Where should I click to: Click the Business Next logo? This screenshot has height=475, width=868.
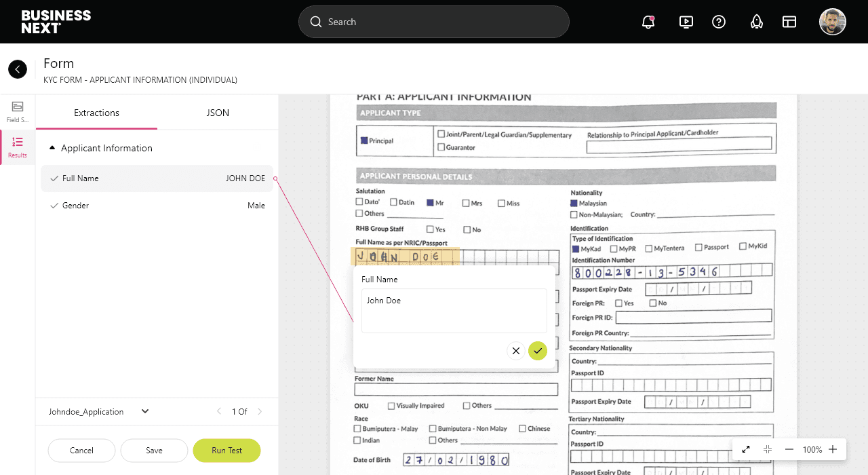[56, 22]
